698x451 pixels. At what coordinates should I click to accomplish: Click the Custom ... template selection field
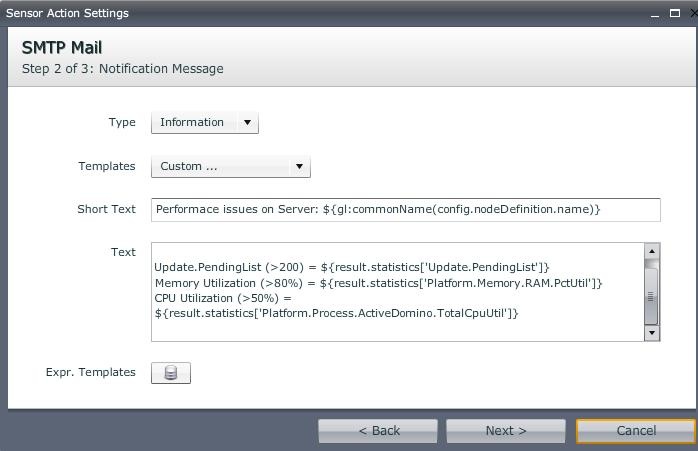click(220, 167)
